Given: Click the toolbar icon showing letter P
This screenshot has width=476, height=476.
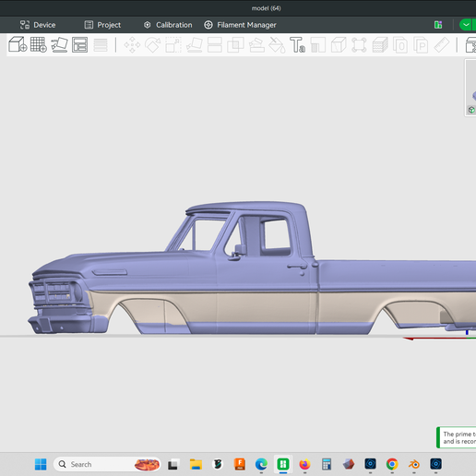Looking at the screenshot, I should (421, 45).
